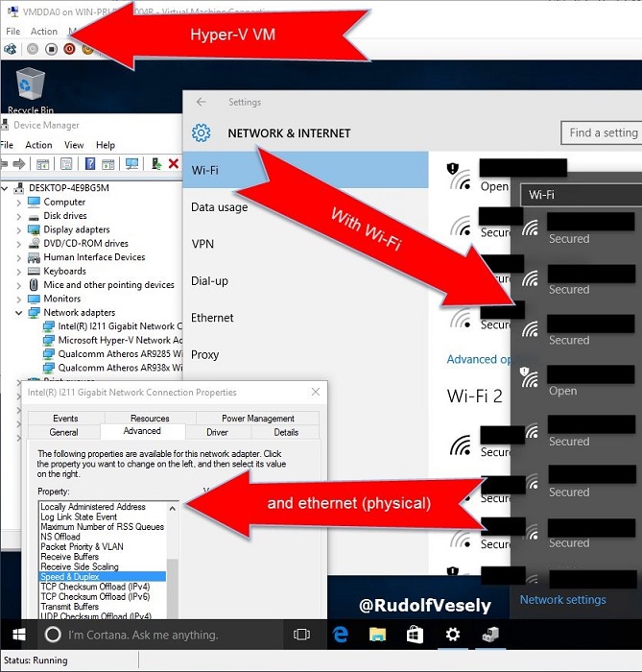Click the Ctrl+Alt+Delete icon in VM toolbar

(10, 49)
